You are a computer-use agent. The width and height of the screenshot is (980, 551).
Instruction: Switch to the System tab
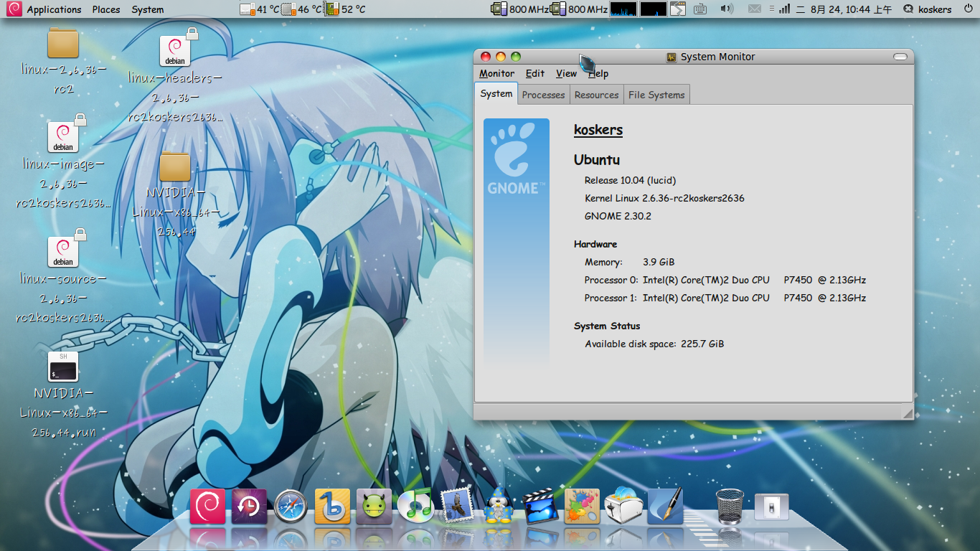coord(496,93)
